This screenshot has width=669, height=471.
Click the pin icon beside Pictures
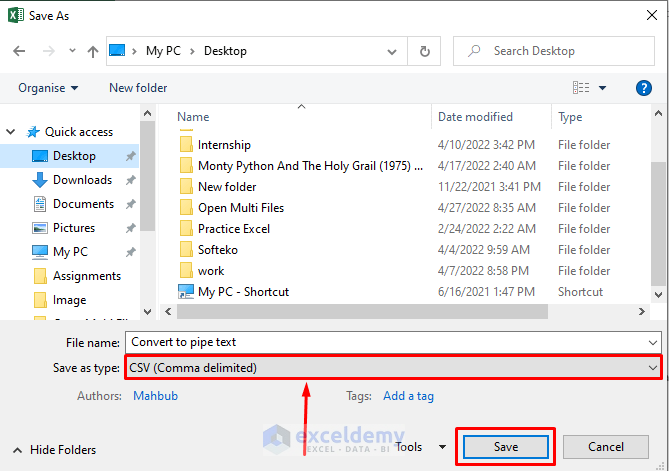click(x=131, y=228)
